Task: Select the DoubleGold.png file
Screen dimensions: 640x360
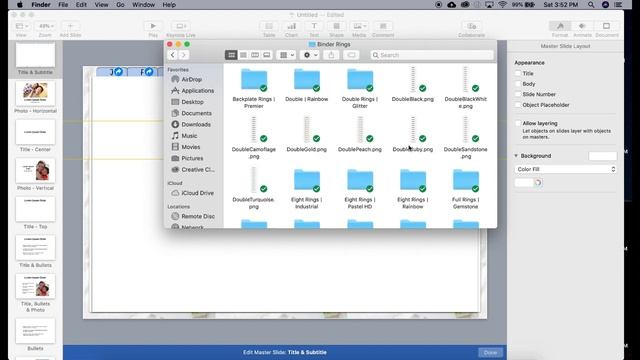Action: tap(307, 130)
